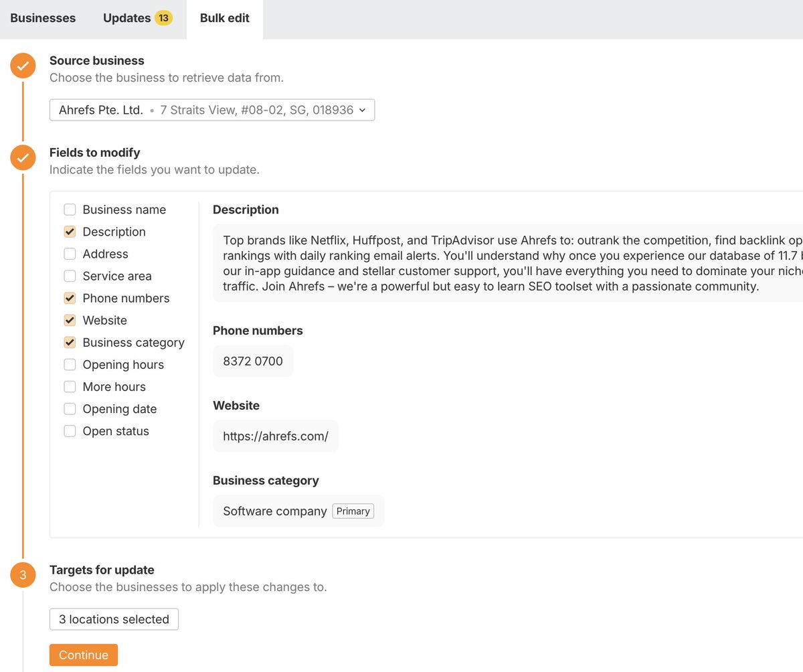
Task: Click the Fields to modify step checkmark icon
Action: click(x=23, y=158)
